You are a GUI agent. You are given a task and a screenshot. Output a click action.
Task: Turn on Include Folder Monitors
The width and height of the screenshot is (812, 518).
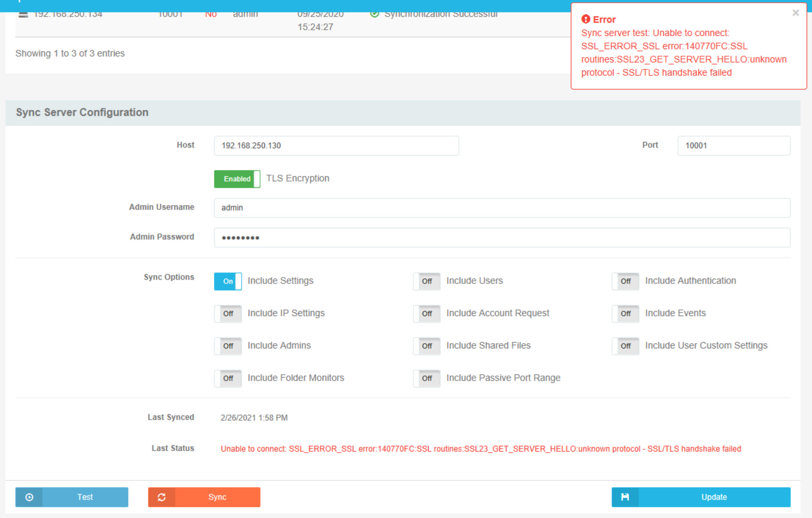coord(228,378)
